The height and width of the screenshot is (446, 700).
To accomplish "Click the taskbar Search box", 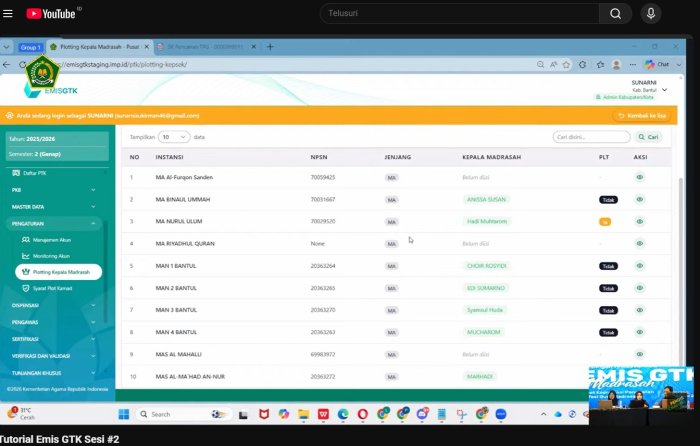I will [183, 414].
